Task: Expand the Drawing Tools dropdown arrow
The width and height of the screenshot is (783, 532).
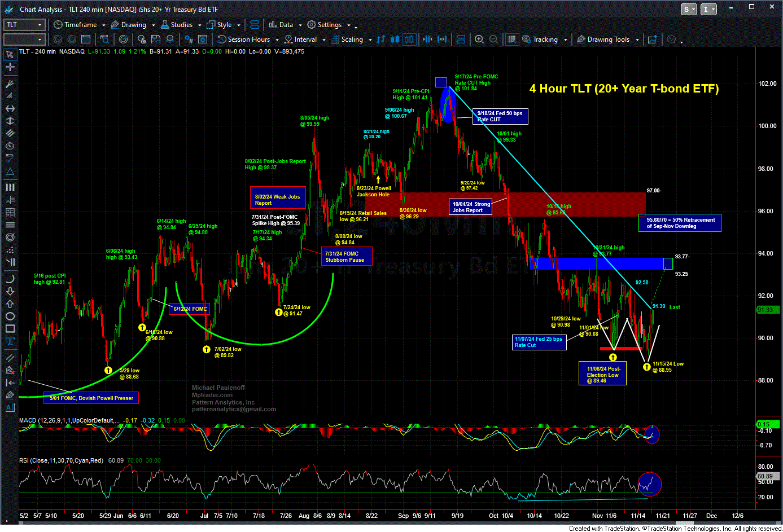Action: pos(637,39)
